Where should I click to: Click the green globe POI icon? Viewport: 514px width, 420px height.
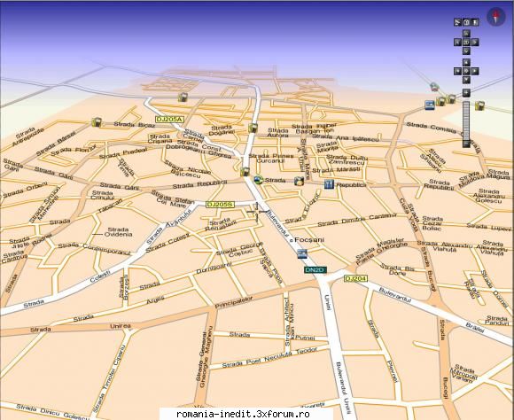click(x=258, y=180)
